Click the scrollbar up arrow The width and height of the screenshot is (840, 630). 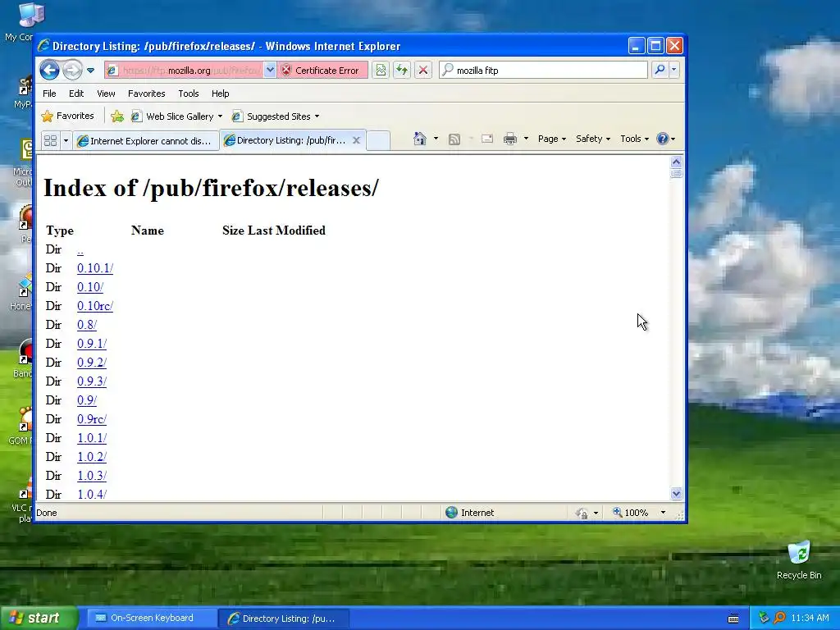pyautogui.click(x=676, y=162)
